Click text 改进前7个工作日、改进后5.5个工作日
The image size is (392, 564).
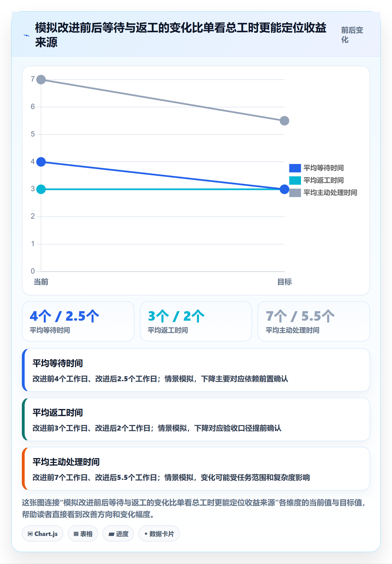click(x=95, y=478)
